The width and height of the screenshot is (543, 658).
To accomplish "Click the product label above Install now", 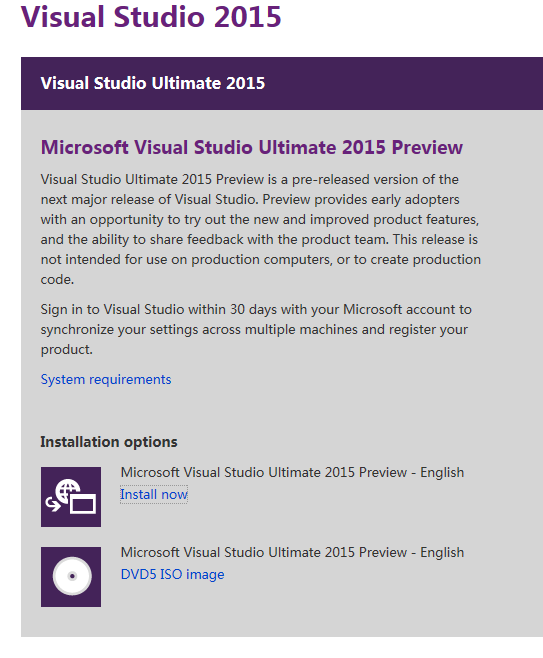I will click(x=292, y=473).
